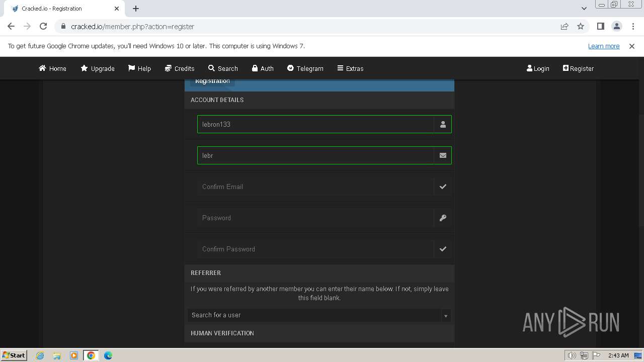The image size is (644, 362).
Task: Go back to the previous page
Action: click(11, 26)
